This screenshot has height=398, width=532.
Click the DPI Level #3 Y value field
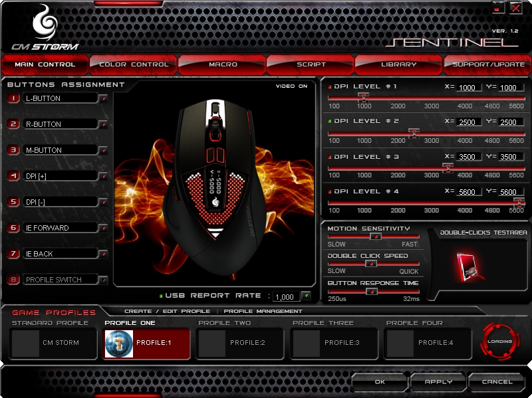tap(511, 157)
